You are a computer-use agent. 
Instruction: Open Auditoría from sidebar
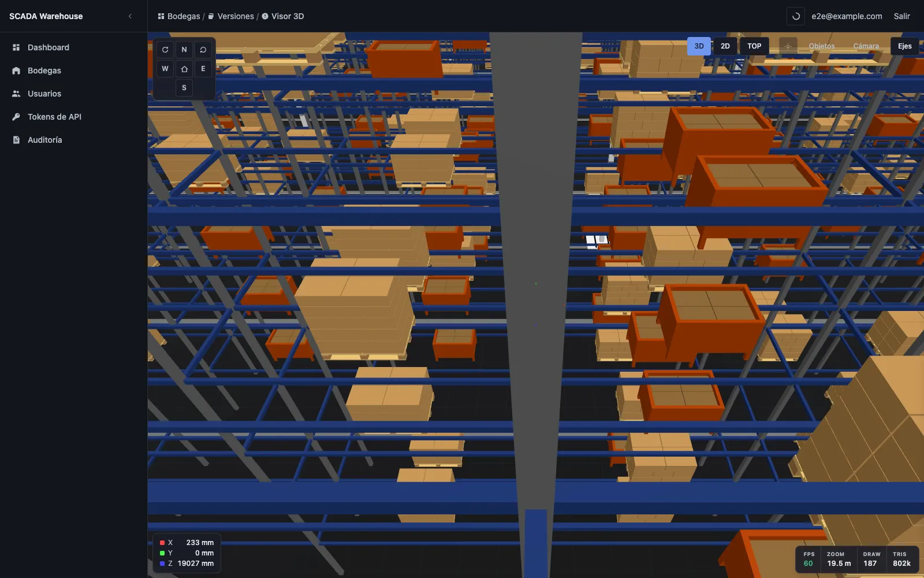(x=73, y=140)
